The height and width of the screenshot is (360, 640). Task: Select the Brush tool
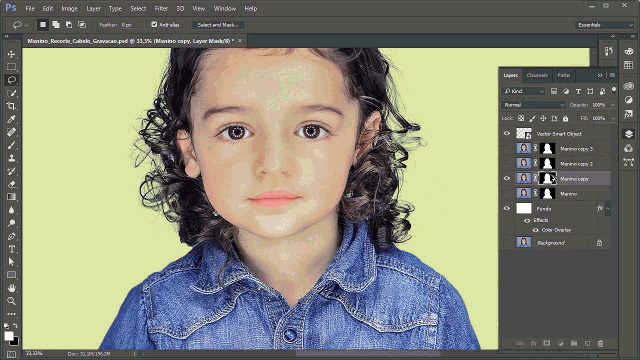coord(11,145)
